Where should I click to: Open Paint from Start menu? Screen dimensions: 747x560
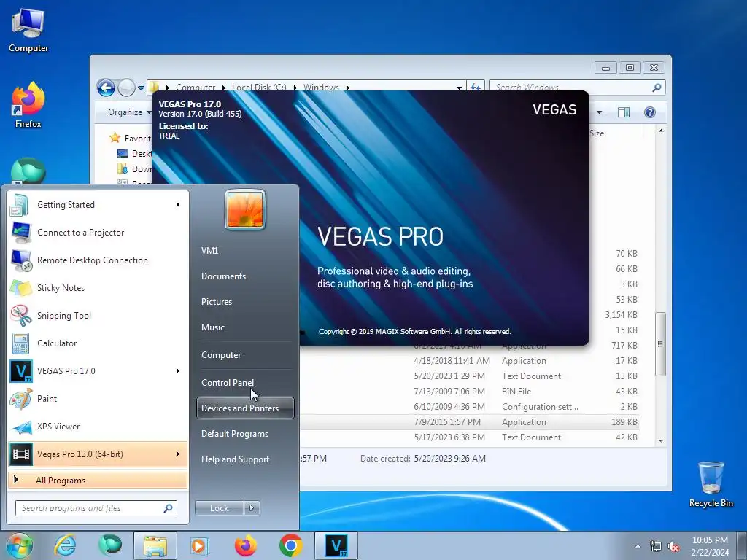98,399
